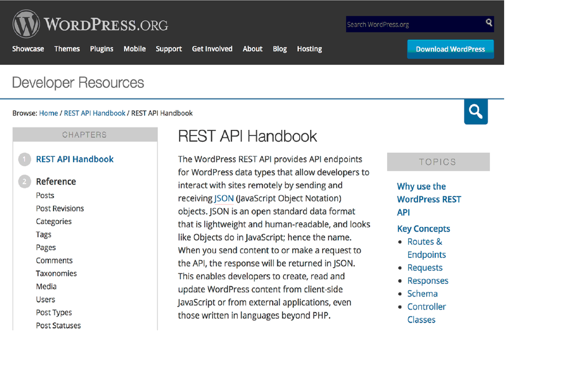Open the About menu item
Screen dimensions: 588x366
pos(253,49)
